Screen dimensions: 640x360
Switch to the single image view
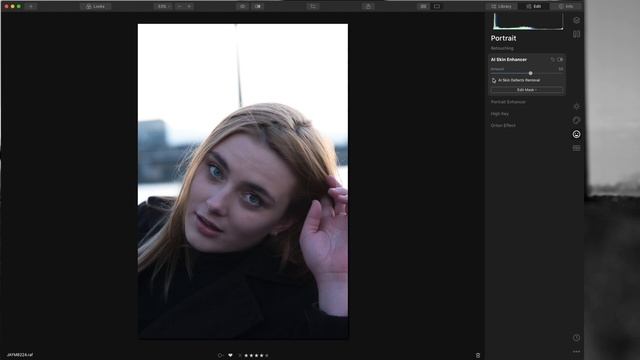coord(437,7)
